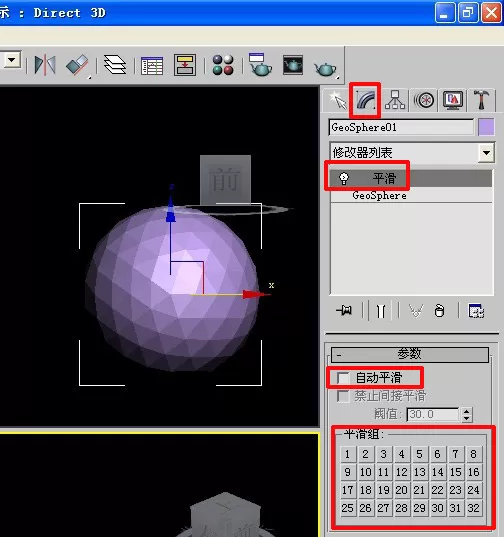Click Make Unique icon
Image resolution: width=504 pixels, height=537 pixels.
pyautogui.click(x=416, y=311)
